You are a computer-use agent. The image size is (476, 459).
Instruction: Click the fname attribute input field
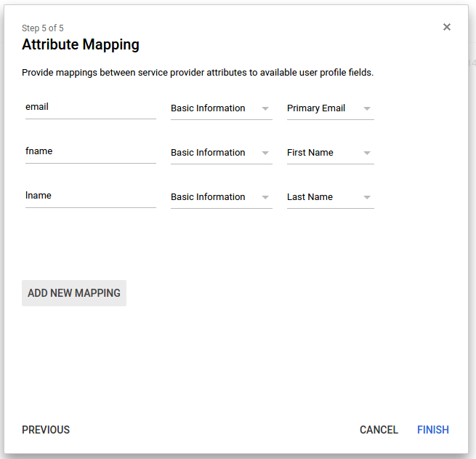(x=90, y=151)
